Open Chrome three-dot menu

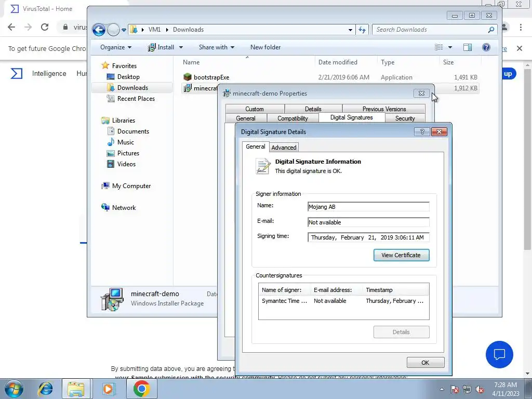[521, 27]
